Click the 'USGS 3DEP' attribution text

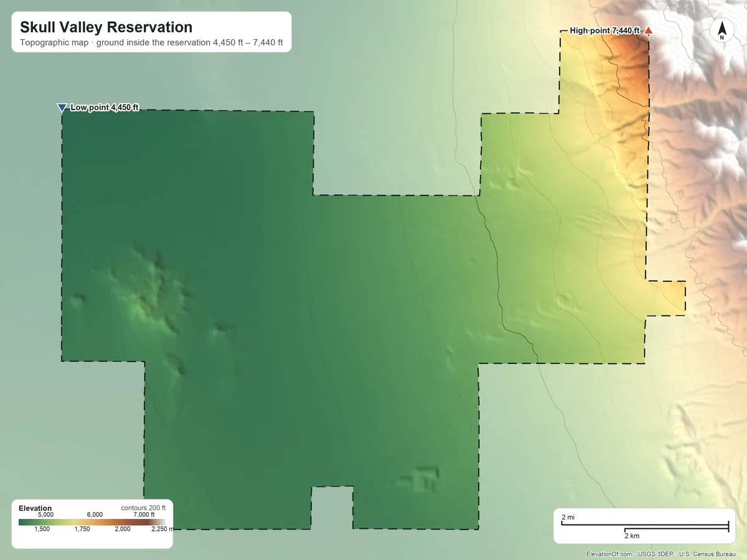point(655,554)
